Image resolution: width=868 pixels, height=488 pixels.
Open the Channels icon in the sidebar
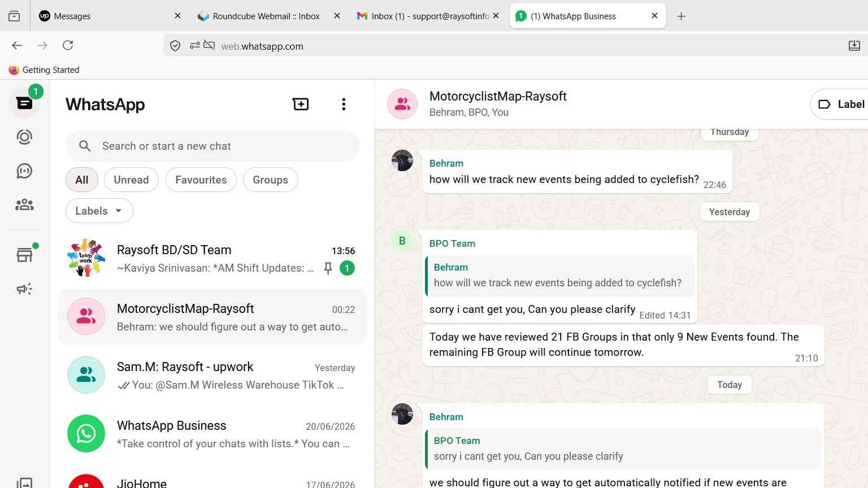click(x=24, y=171)
